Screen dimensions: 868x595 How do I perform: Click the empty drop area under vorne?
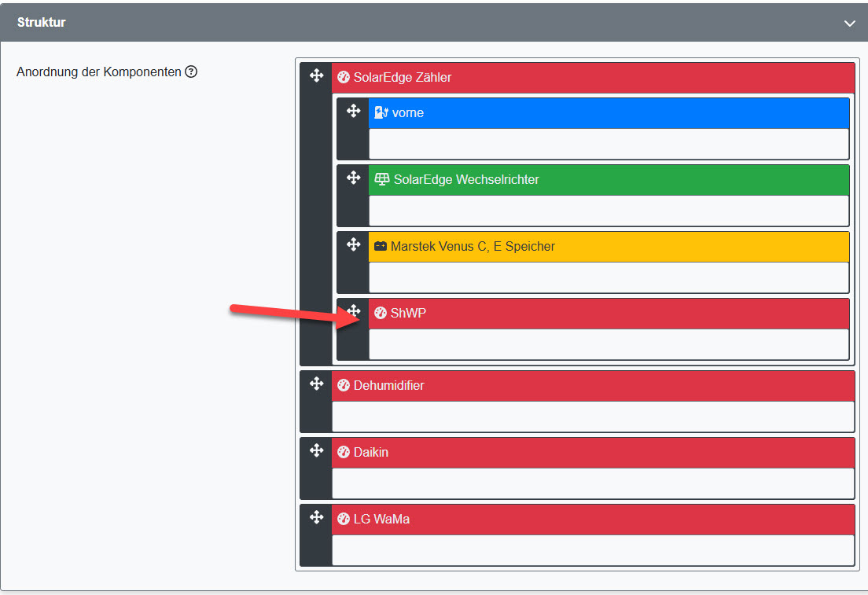tap(609, 144)
